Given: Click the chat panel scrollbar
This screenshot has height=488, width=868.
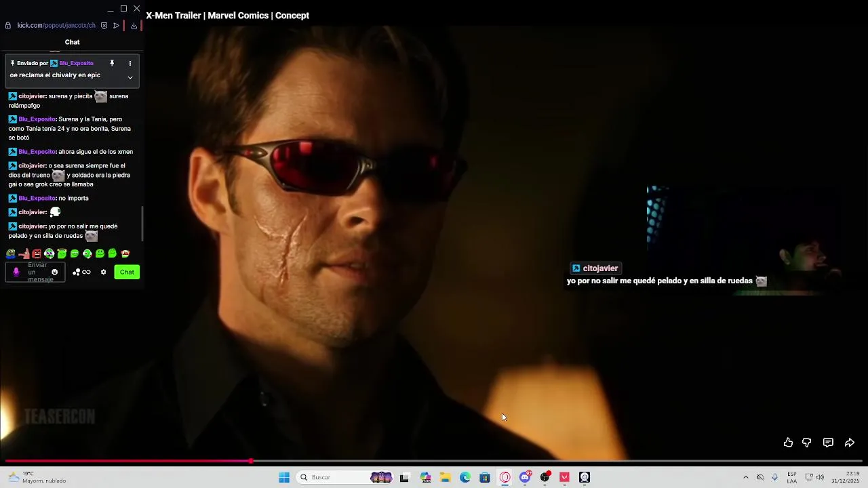Looking at the screenshot, I should pos(142,224).
